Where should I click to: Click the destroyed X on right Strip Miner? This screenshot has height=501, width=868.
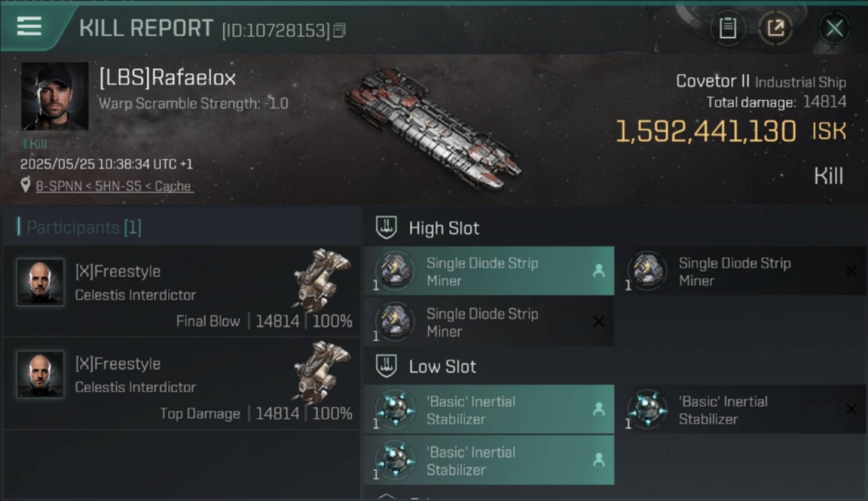pyautogui.click(x=851, y=271)
